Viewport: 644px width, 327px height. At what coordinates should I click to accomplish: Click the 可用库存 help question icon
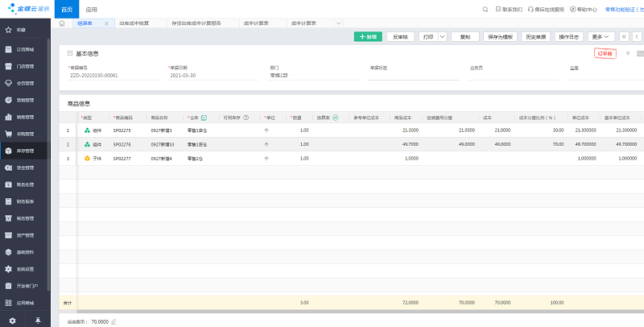[x=246, y=118]
